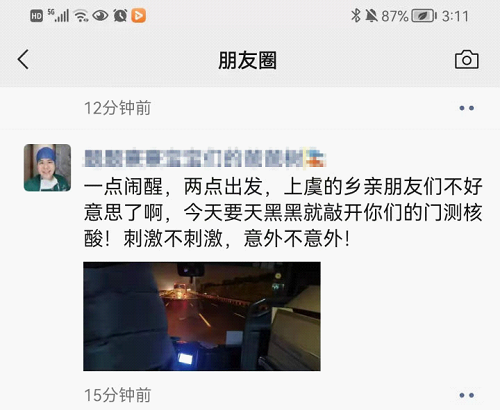
Task: Tap the muted bell icon
Action: [371, 16]
